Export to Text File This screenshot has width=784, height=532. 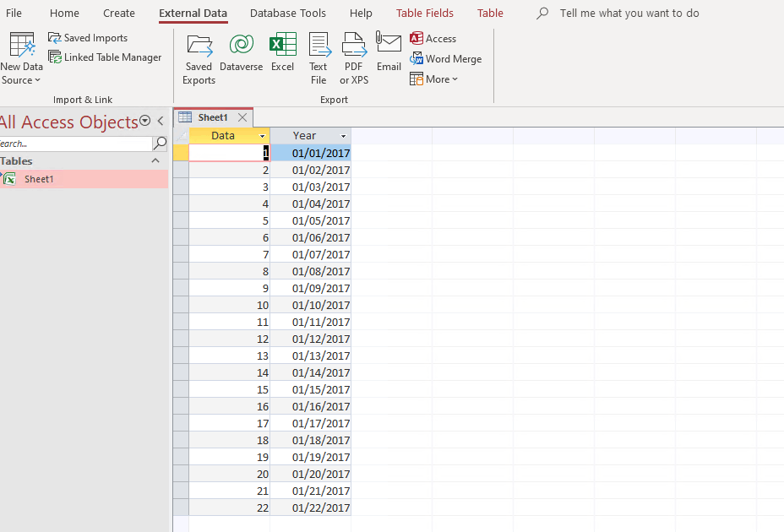(318, 59)
